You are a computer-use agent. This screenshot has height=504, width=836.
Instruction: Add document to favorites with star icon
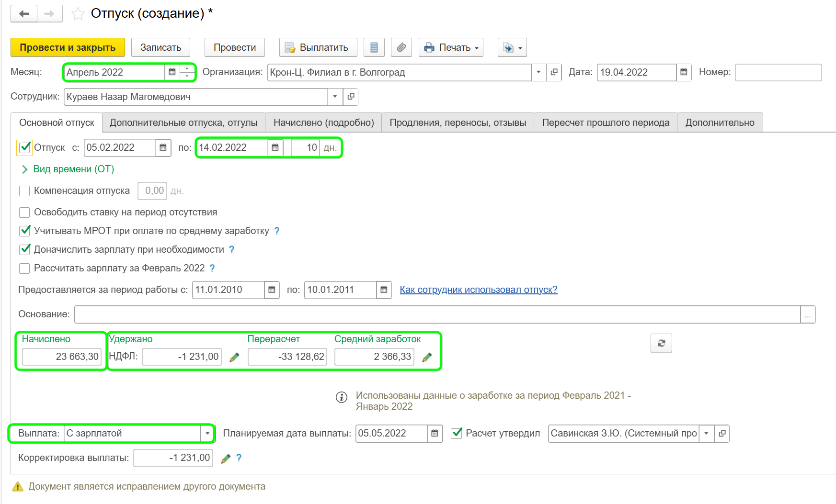[78, 14]
